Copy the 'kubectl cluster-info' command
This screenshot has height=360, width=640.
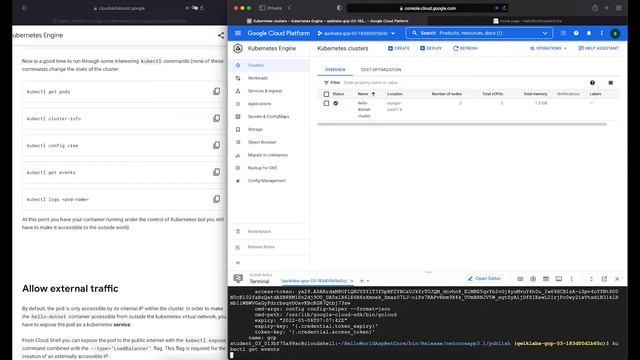click(216, 118)
